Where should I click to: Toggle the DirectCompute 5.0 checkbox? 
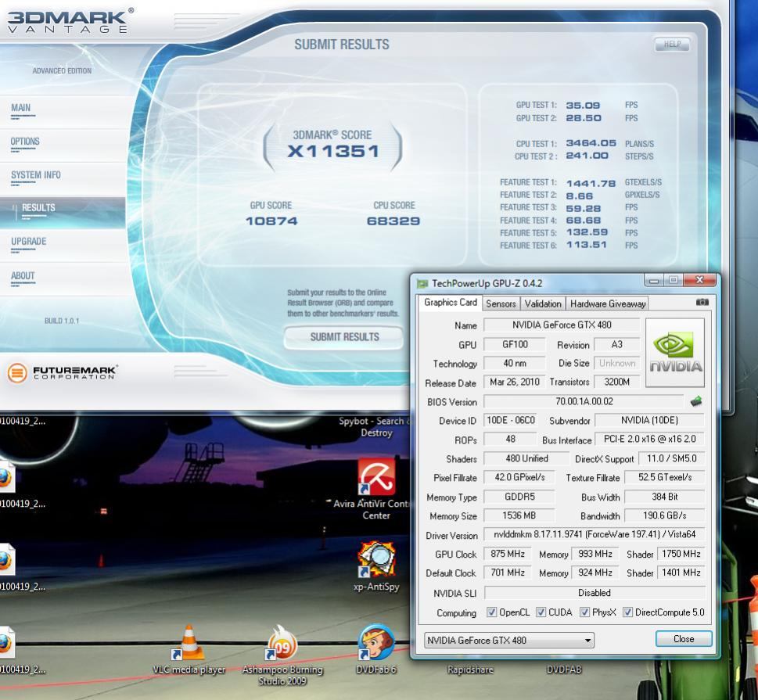coord(627,612)
